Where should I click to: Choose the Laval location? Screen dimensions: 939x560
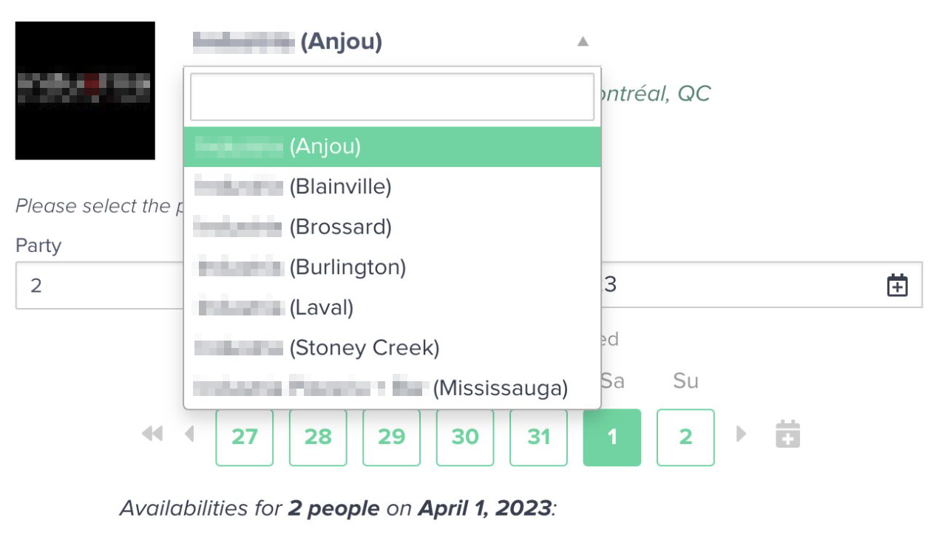click(x=392, y=307)
